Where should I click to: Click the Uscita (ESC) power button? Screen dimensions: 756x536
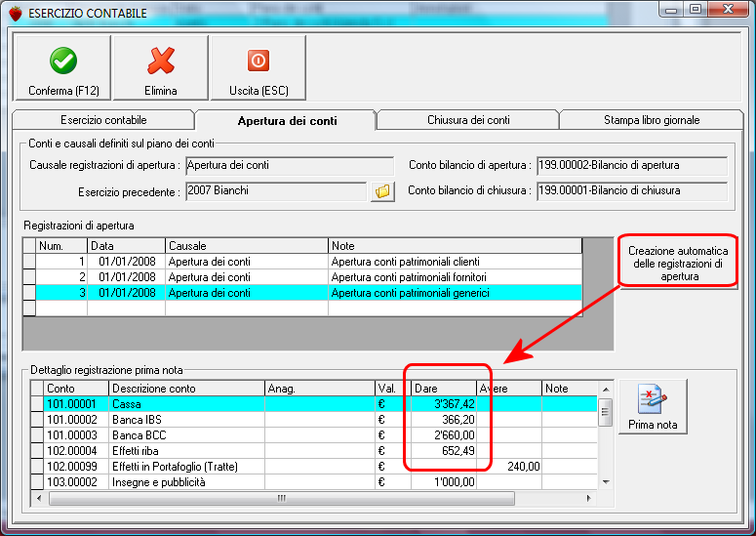259,67
